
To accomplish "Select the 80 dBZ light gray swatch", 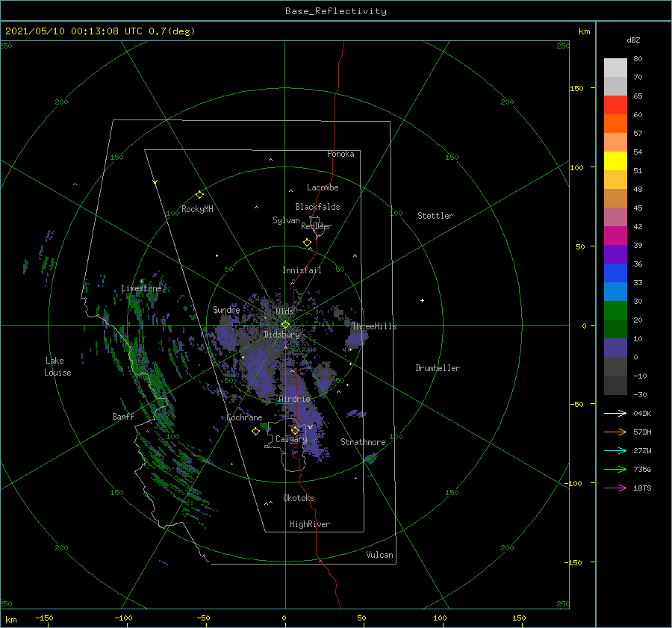I will click(x=615, y=68).
